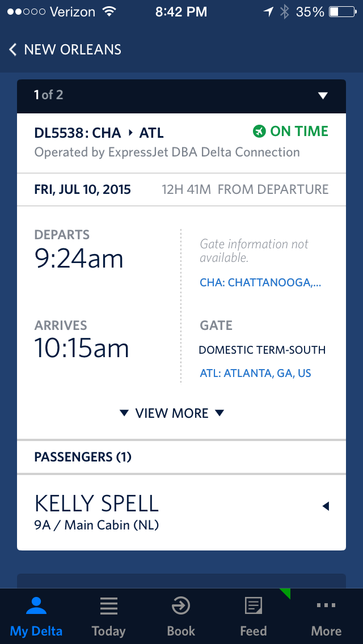Collapse the 1 of 2 flight dropdown

pyautogui.click(x=323, y=95)
